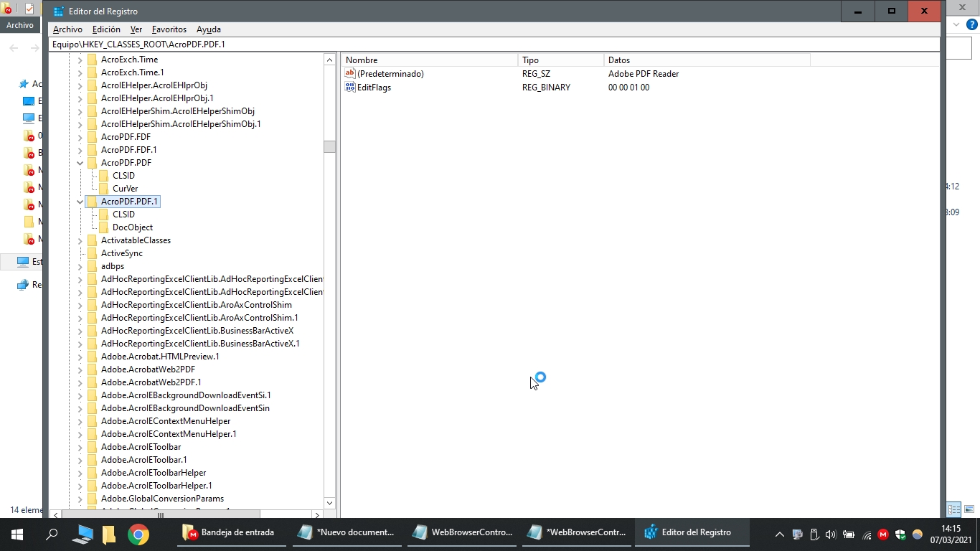Image resolution: width=980 pixels, height=551 pixels.
Task: Expand the AcroExch.Time key
Action: (x=80, y=60)
